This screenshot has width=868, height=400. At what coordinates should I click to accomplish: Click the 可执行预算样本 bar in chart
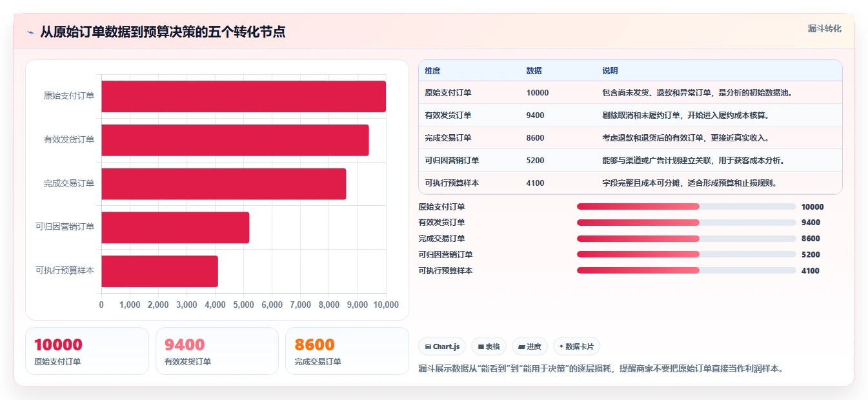click(159, 271)
